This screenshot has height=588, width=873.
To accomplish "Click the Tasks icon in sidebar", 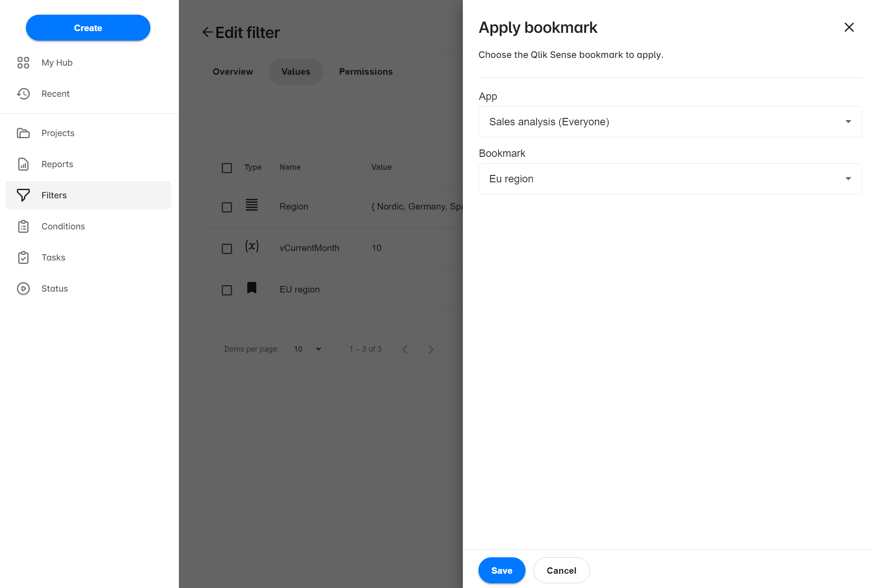I will point(23,257).
